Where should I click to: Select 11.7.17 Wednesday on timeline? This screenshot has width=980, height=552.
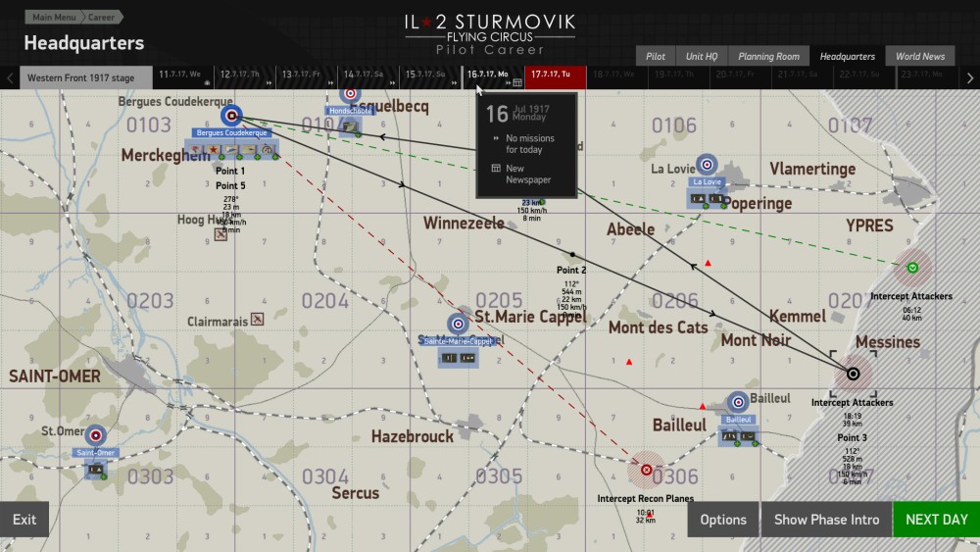coord(184,76)
